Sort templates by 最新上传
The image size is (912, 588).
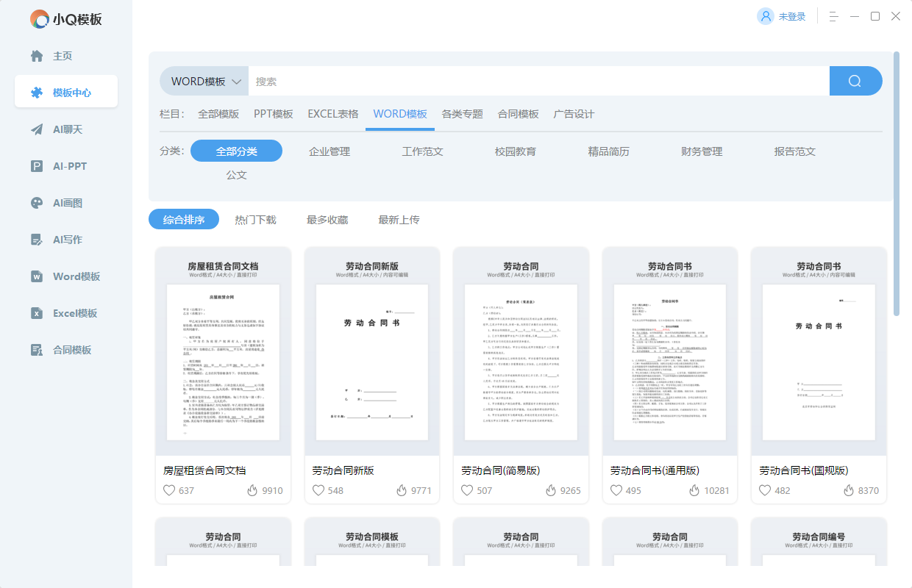click(399, 220)
